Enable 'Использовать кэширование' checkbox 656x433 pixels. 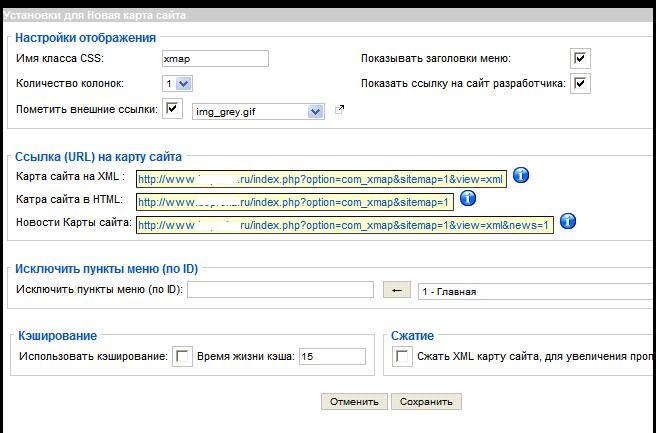(x=182, y=357)
